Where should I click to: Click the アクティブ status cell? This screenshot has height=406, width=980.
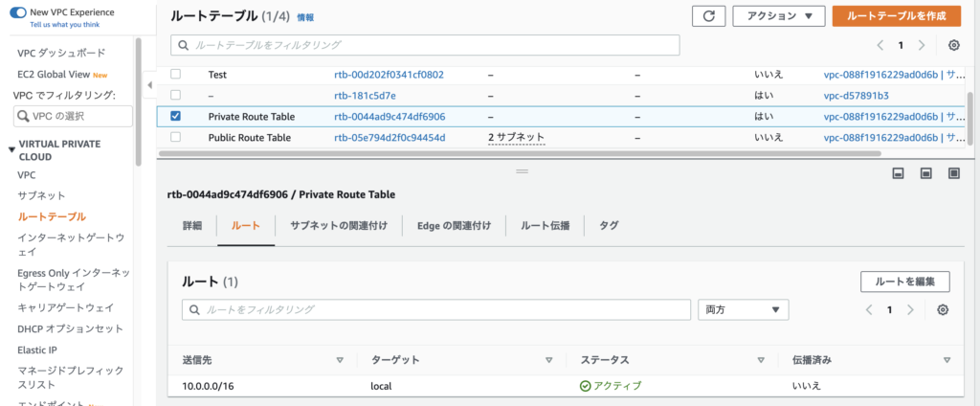pos(611,386)
